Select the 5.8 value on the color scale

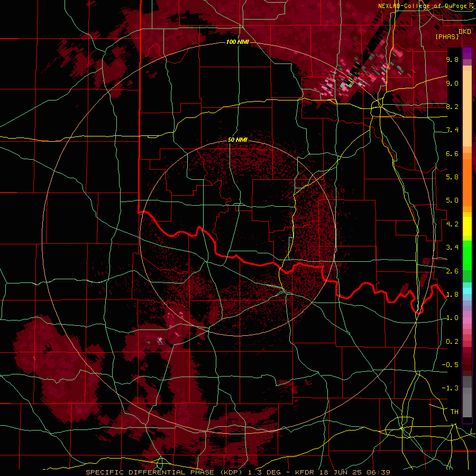(452, 177)
